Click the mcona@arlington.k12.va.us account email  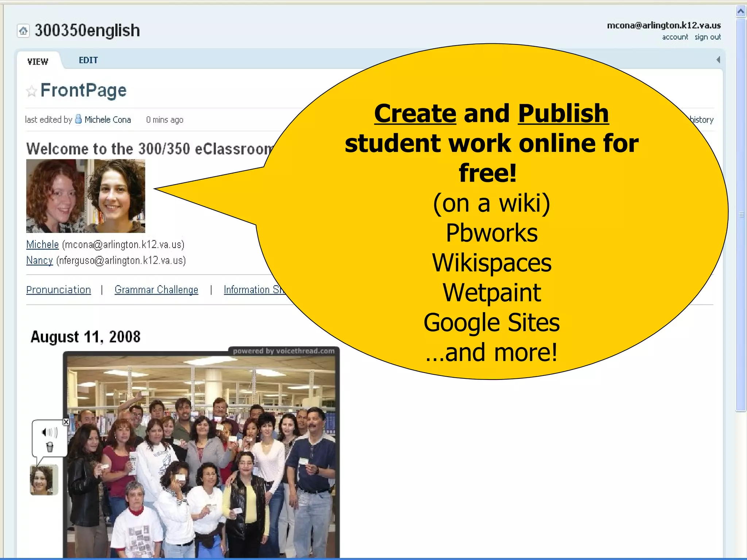tap(664, 25)
